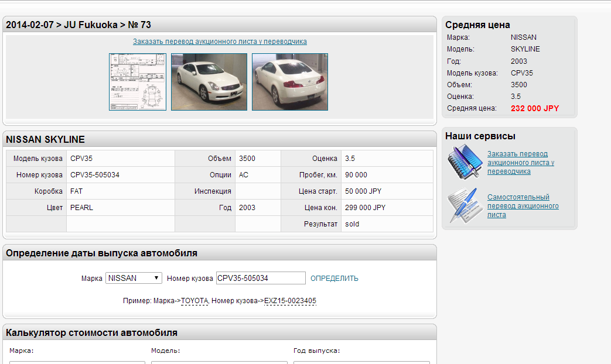Screen dimensions: 611x364
Task: Click the notebook icon for translator service
Action: (465, 162)
